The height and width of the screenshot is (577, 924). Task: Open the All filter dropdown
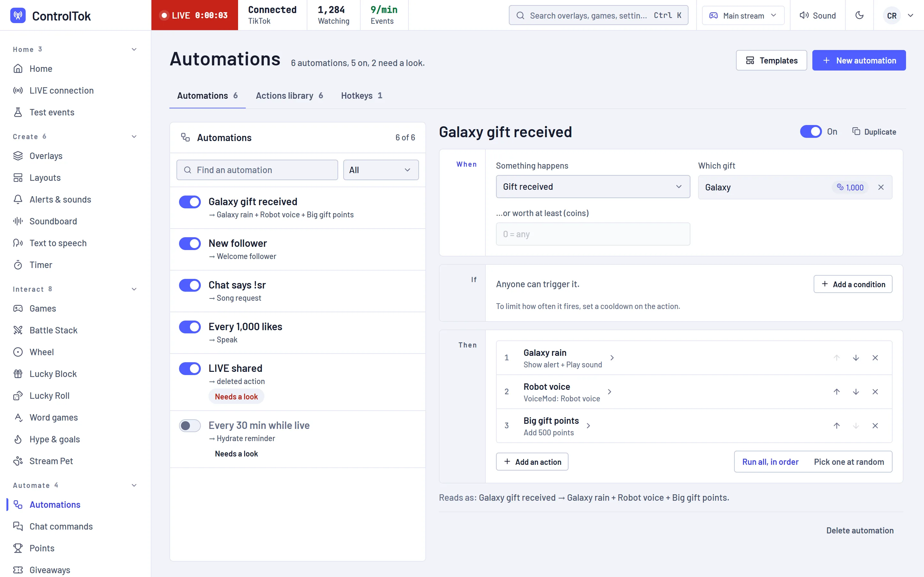coord(381,170)
